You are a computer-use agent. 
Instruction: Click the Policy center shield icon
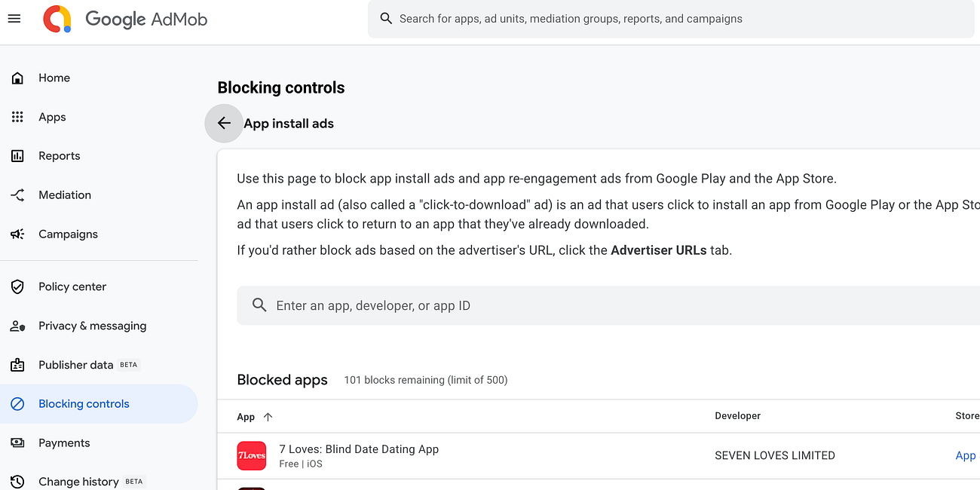click(x=17, y=286)
